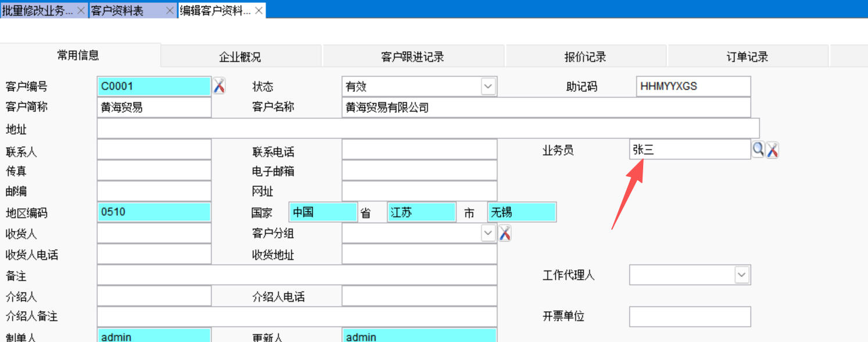Click the 地址 input field
The image size is (868, 342).
pos(428,129)
